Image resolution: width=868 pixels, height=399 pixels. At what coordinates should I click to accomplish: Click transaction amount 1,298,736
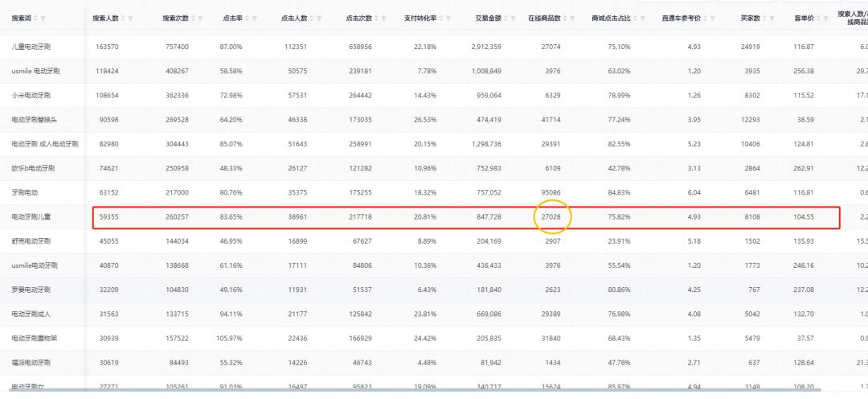(486, 144)
